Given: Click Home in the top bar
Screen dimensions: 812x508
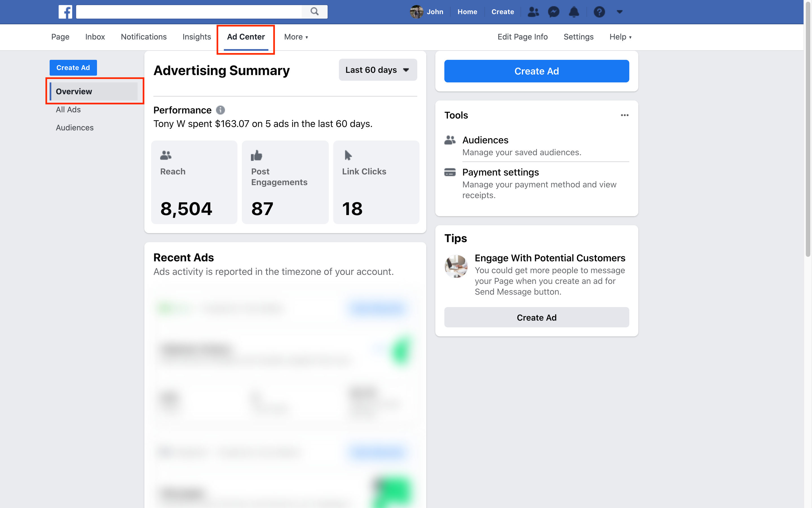Looking at the screenshot, I should pyautogui.click(x=467, y=12).
